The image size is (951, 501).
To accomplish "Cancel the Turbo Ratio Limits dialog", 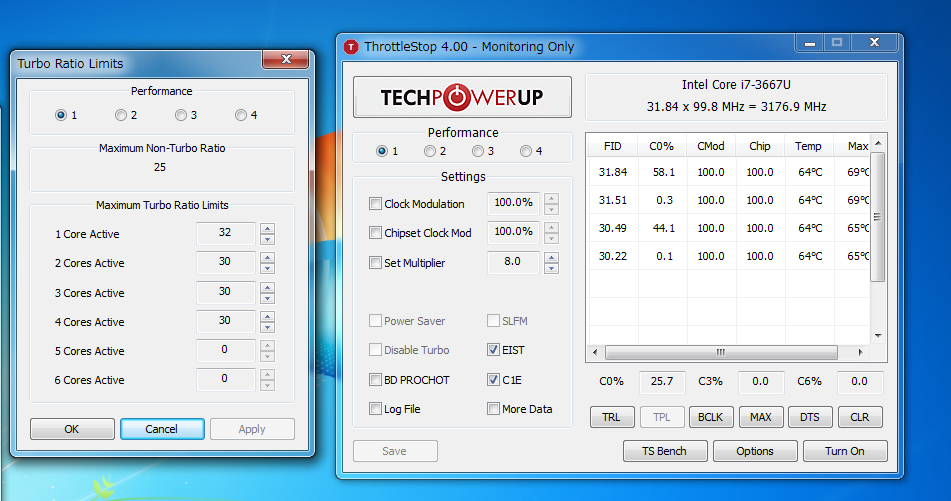I will 162,429.
